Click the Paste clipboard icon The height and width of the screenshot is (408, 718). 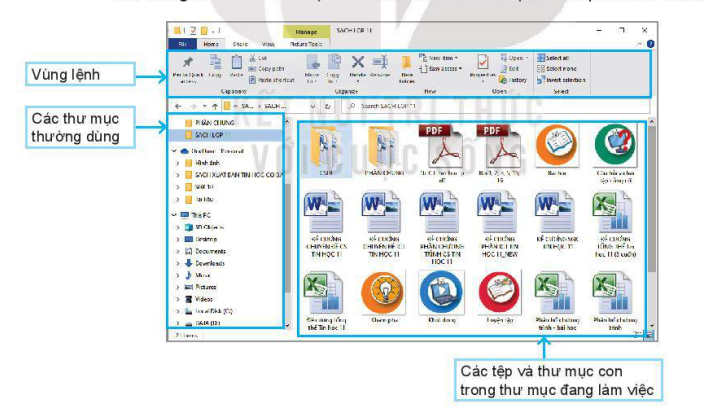[x=236, y=62]
